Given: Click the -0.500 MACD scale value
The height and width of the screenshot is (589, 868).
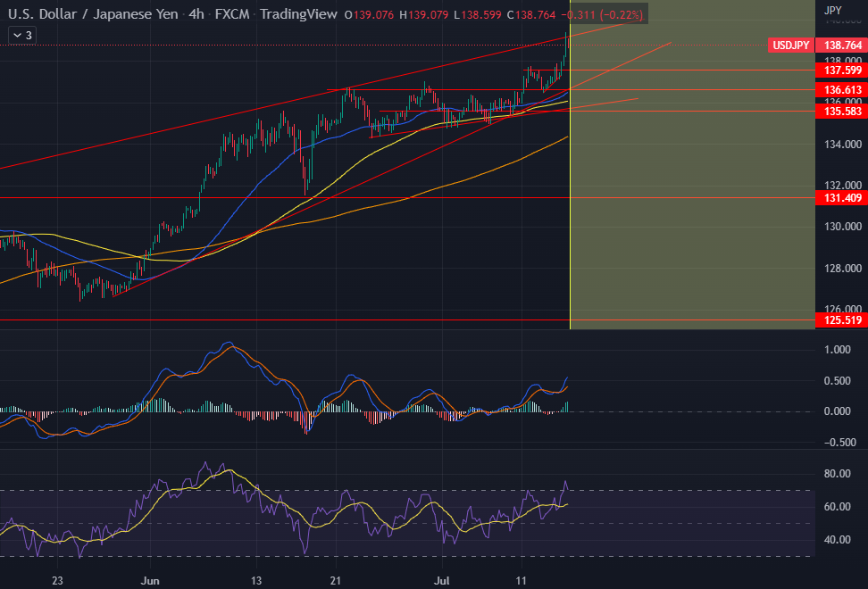Looking at the screenshot, I should [x=839, y=443].
